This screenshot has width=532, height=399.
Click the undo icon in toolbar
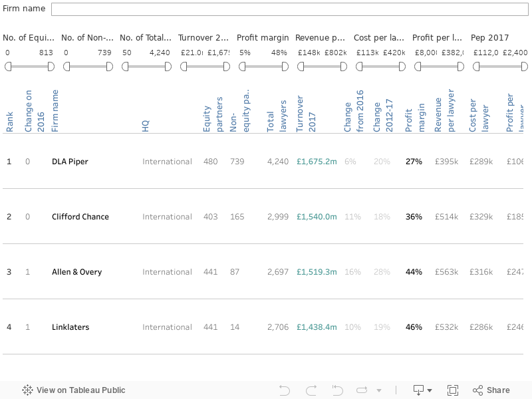pos(285,390)
